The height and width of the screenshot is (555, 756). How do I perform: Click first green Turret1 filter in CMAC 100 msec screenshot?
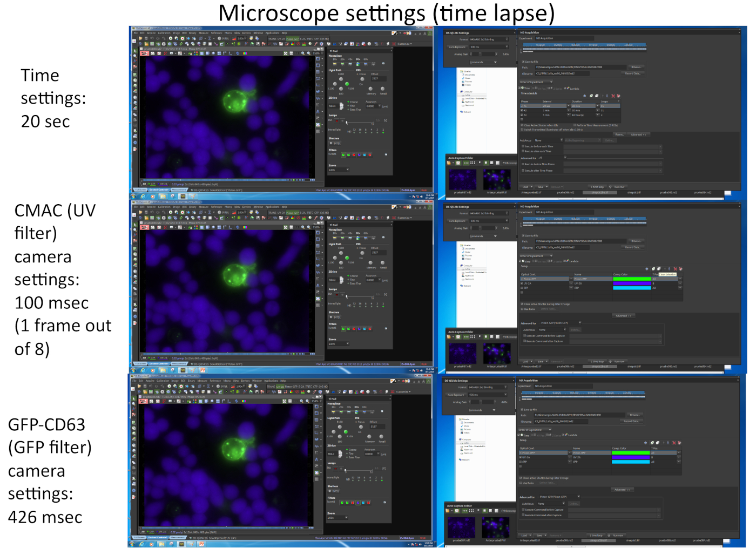tap(343, 329)
